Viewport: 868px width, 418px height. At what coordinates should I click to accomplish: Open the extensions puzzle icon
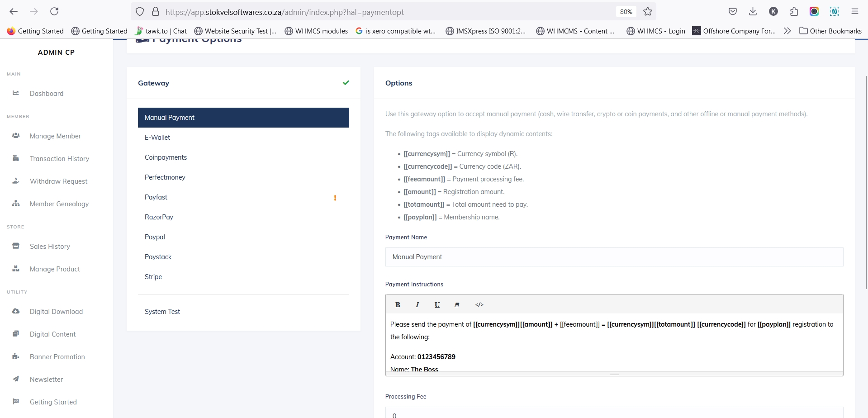[794, 11]
